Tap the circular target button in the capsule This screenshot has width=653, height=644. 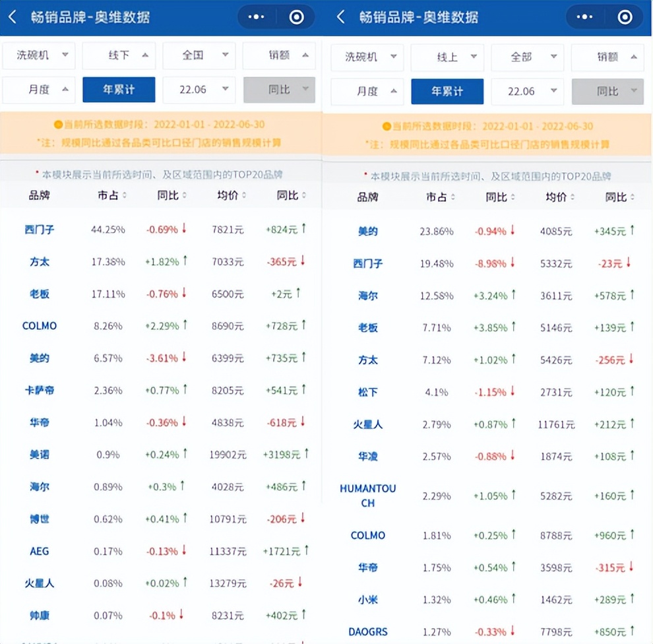[x=296, y=16]
